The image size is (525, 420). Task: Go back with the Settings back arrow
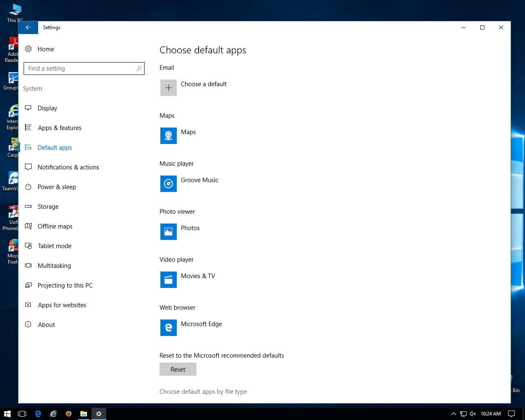coord(28,27)
